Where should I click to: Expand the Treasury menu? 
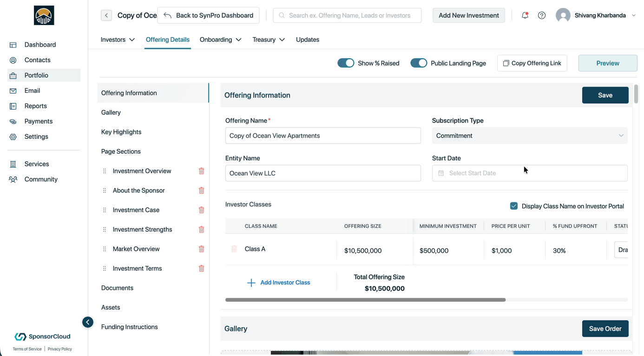(269, 39)
